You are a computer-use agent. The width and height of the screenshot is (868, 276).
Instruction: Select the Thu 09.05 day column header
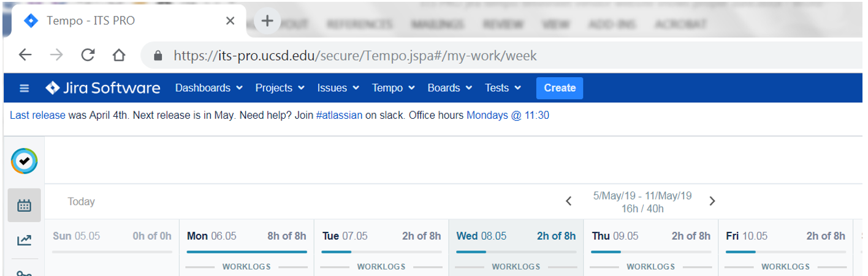click(651, 236)
